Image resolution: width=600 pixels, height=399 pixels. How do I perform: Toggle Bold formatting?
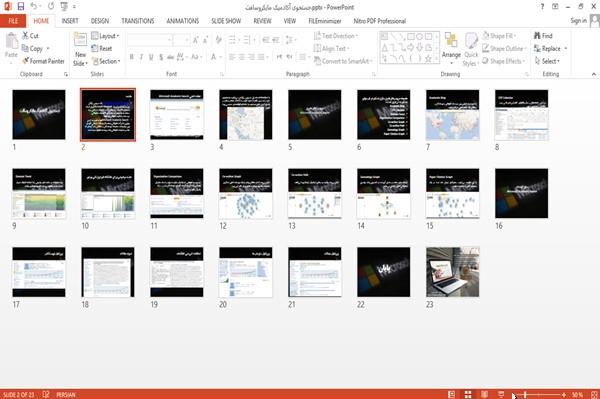pos(132,57)
